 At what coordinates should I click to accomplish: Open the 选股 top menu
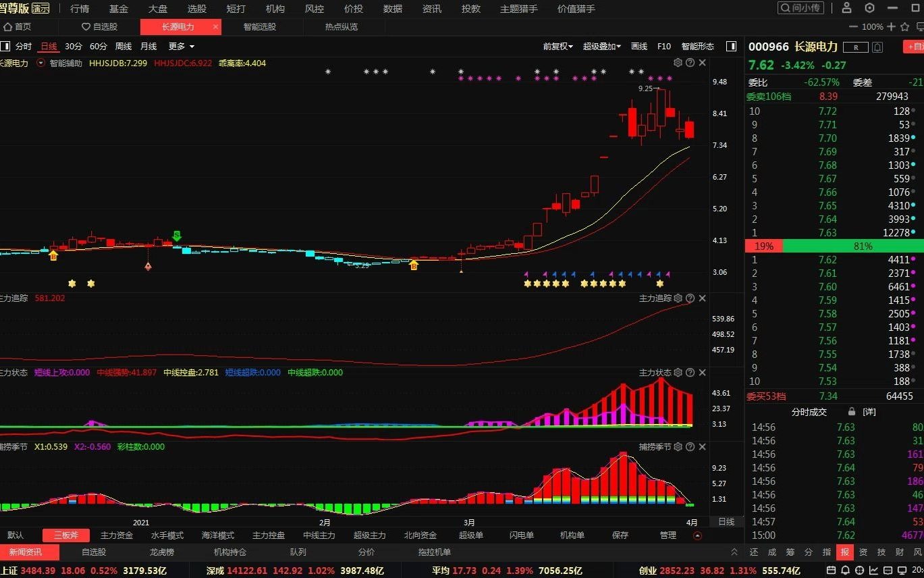click(197, 9)
